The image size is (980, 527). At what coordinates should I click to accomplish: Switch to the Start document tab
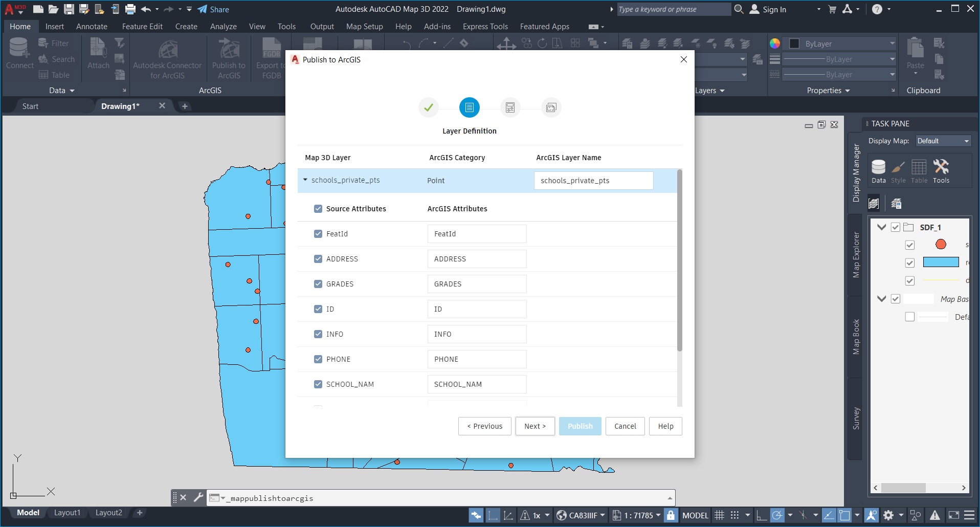coord(31,106)
